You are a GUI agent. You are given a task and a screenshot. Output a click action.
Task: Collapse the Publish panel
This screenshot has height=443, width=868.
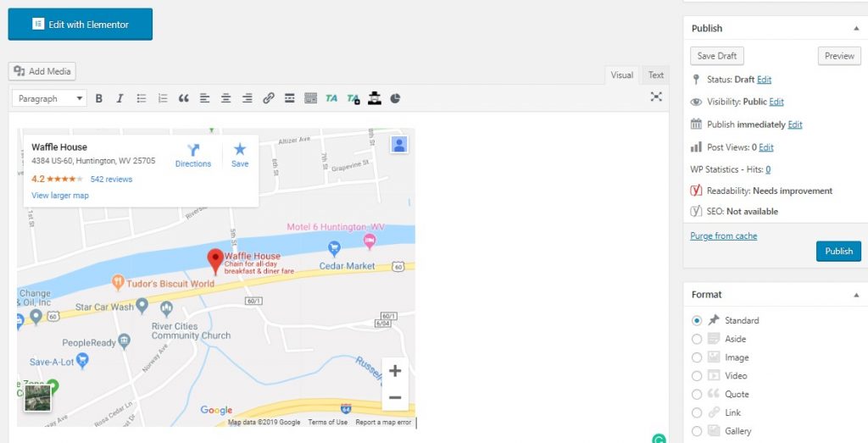pos(855,28)
